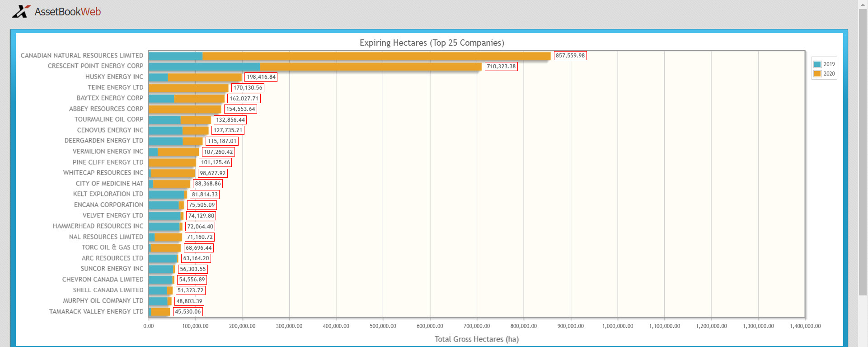The width and height of the screenshot is (868, 347).
Task: Click the 71,160.72 value label
Action: click(x=200, y=237)
